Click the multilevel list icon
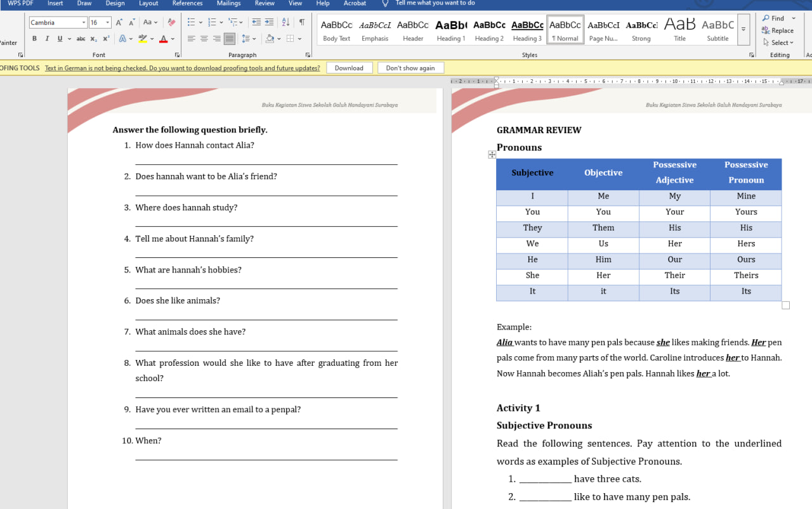This screenshot has height=509, width=812. pos(232,22)
